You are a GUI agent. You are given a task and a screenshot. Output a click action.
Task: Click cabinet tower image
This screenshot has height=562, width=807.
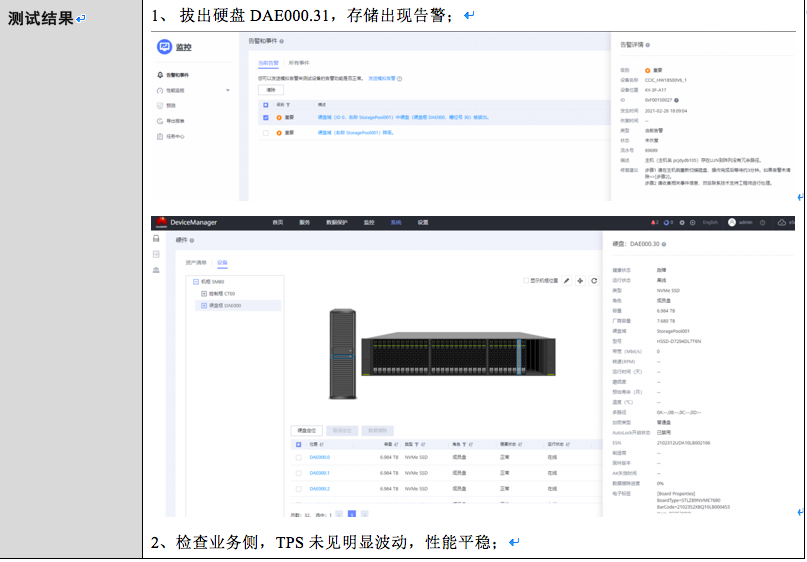(x=342, y=354)
